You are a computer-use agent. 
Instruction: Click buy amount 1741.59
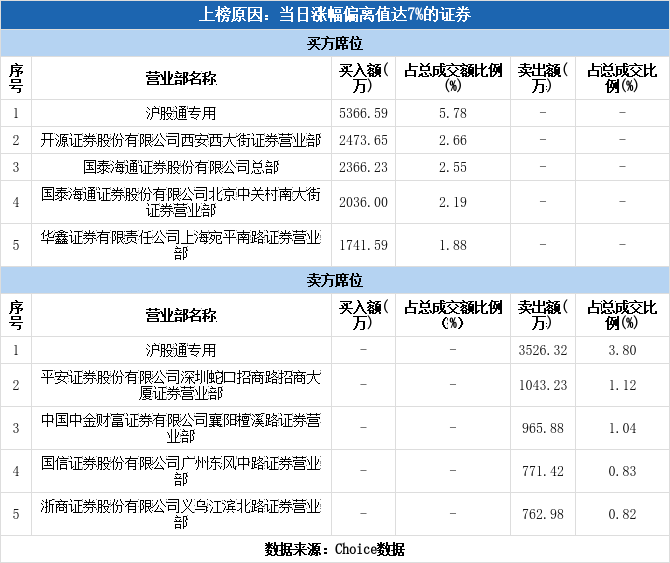pos(363,245)
